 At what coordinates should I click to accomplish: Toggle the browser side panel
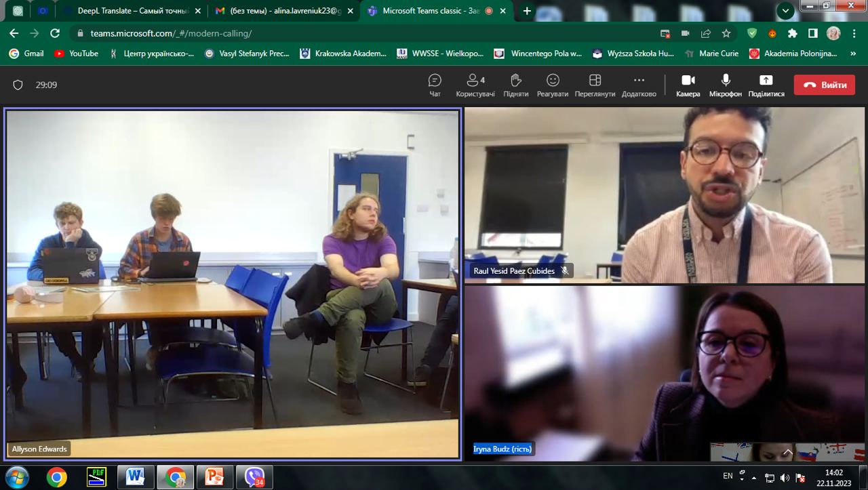[x=812, y=33]
